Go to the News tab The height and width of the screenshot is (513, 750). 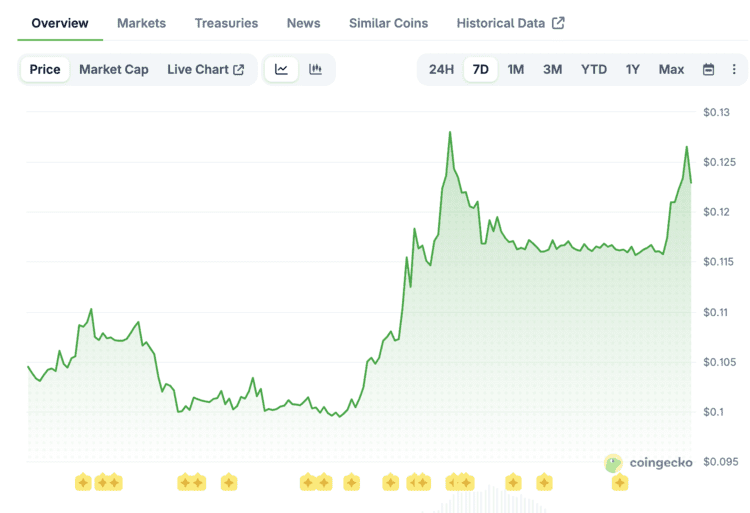coord(303,23)
